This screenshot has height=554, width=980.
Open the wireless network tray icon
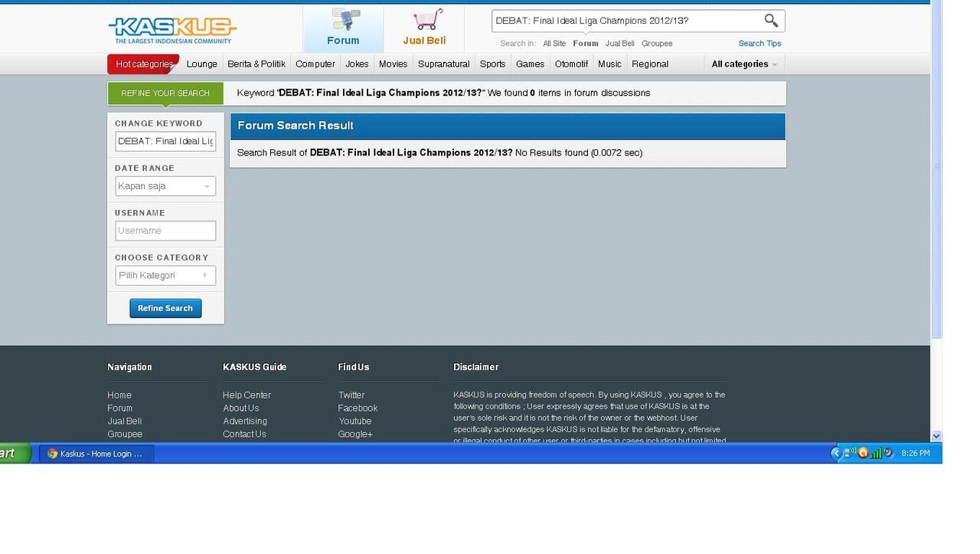click(x=849, y=453)
